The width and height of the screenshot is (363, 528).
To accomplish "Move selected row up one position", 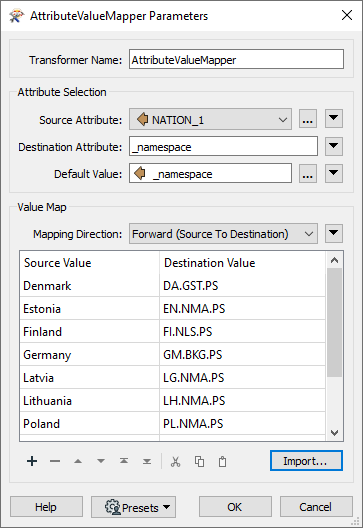I will pyautogui.click(x=78, y=461).
